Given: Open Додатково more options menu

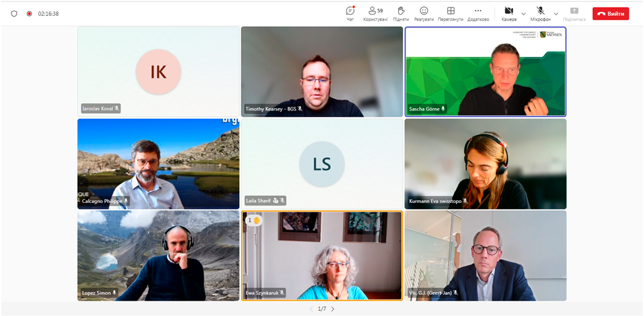Looking at the screenshot, I should (478, 13).
